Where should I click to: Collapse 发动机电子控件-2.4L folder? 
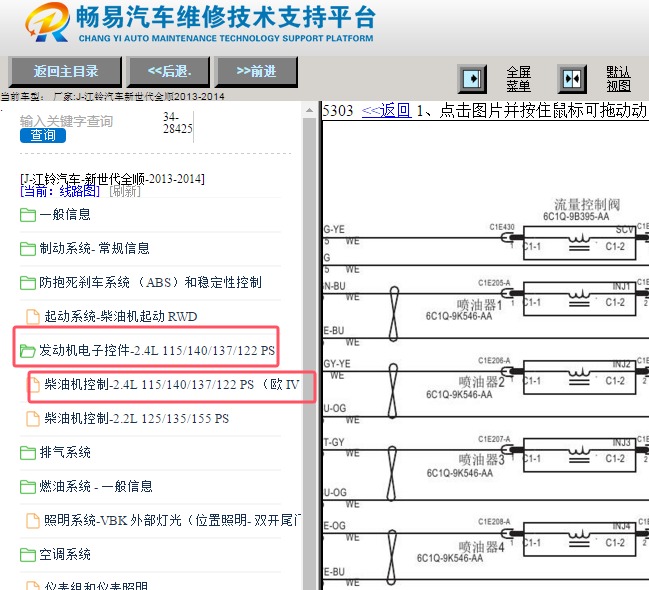coord(157,350)
